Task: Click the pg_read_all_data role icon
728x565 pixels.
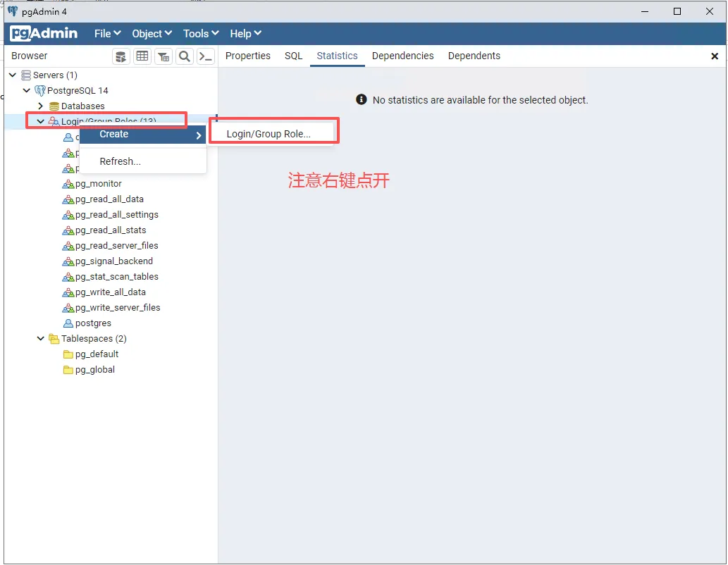Action: (x=68, y=199)
